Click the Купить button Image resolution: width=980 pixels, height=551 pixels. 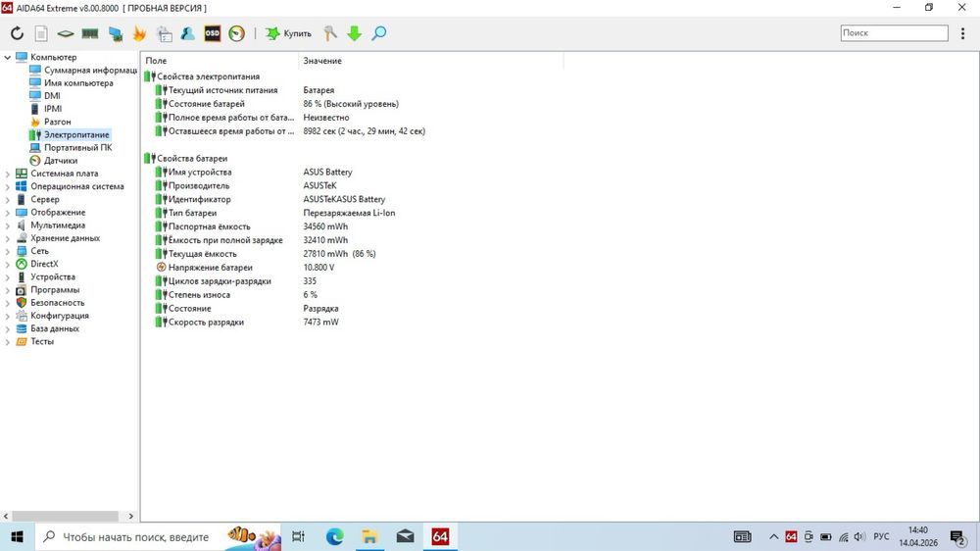pyautogui.click(x=288, y=33)
